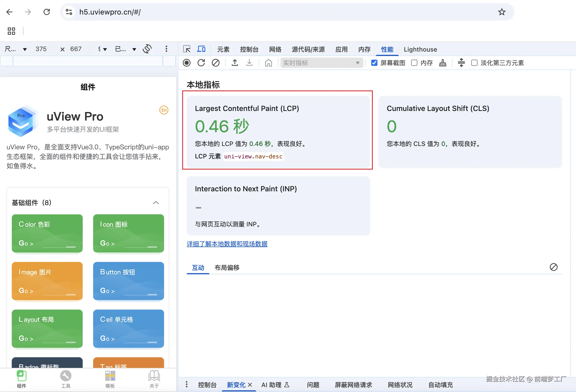Enable 淡化第三方元素 checkbox
576x392 pixels.
(474, 63)
